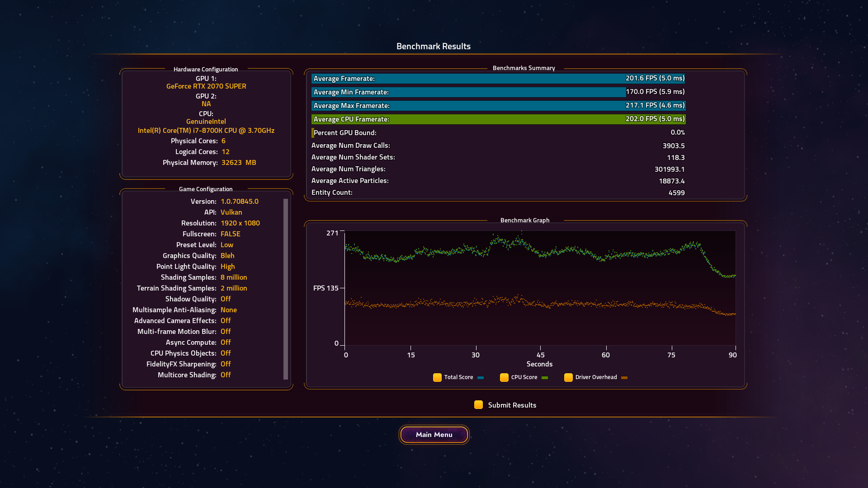Toggle CPU Score visibility in the graph legend
Screen dimensions: 868x488
tap(504, 377)
